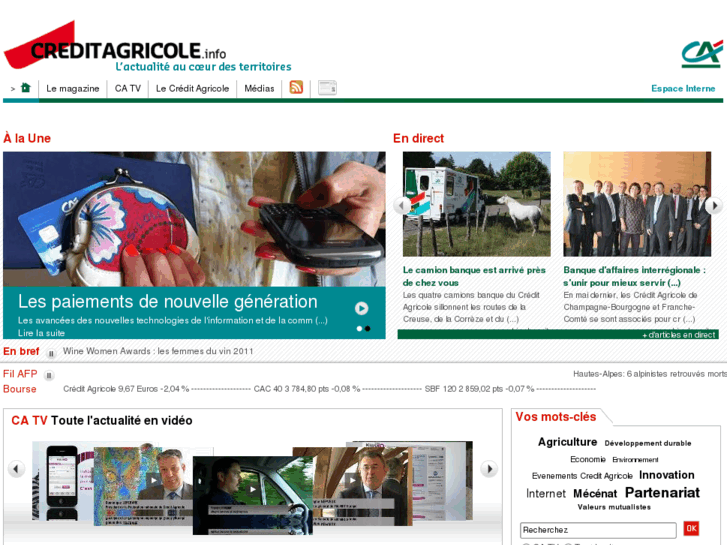Click the CA TV section heading

click(102, 420)
